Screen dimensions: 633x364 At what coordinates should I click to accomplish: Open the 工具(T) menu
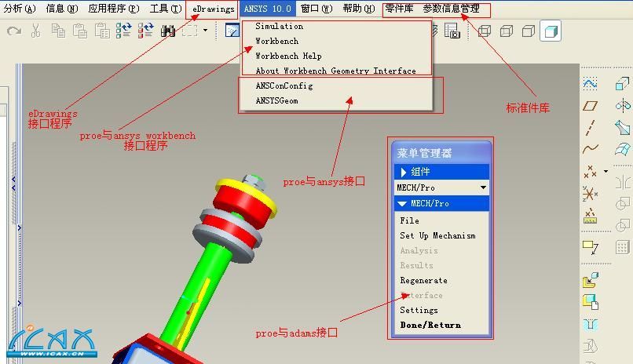click(x=166, y=9)
